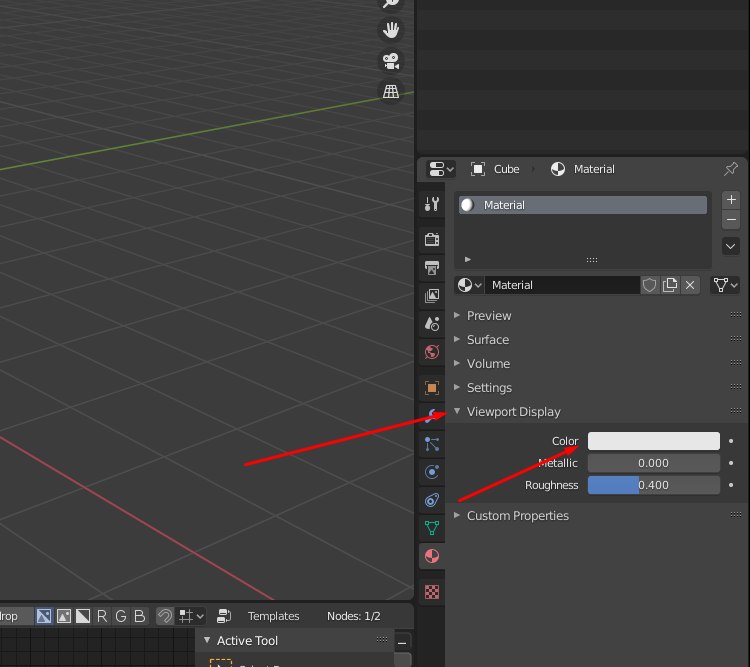
Task: Select the Material slot in the list
Action: click(x=583, y=205)
